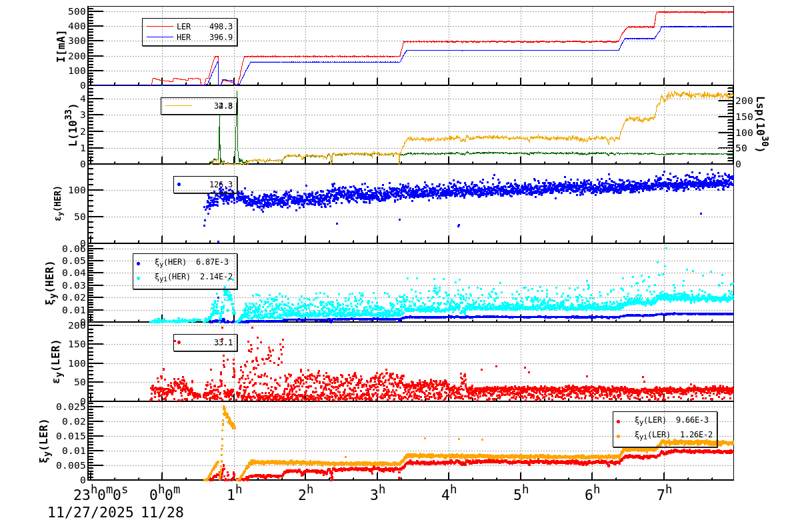
Task: Click the blue dot marker beside 126.3
Action: [x=179, y=184]
